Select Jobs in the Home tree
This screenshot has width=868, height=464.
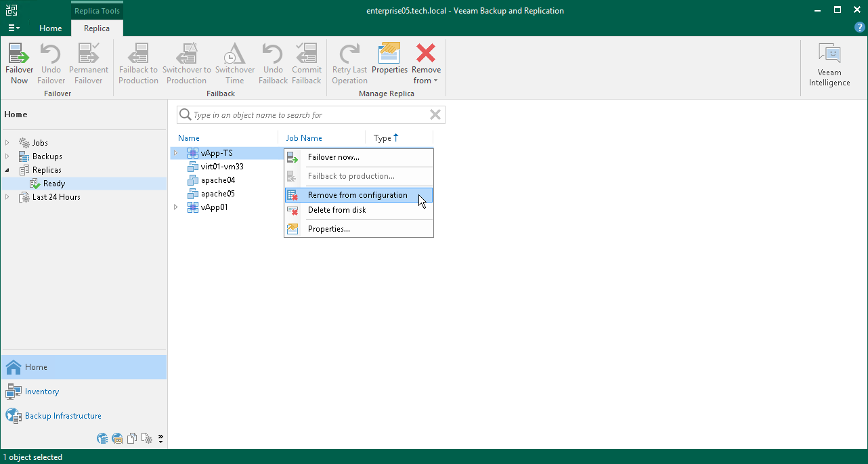[40, 143]
